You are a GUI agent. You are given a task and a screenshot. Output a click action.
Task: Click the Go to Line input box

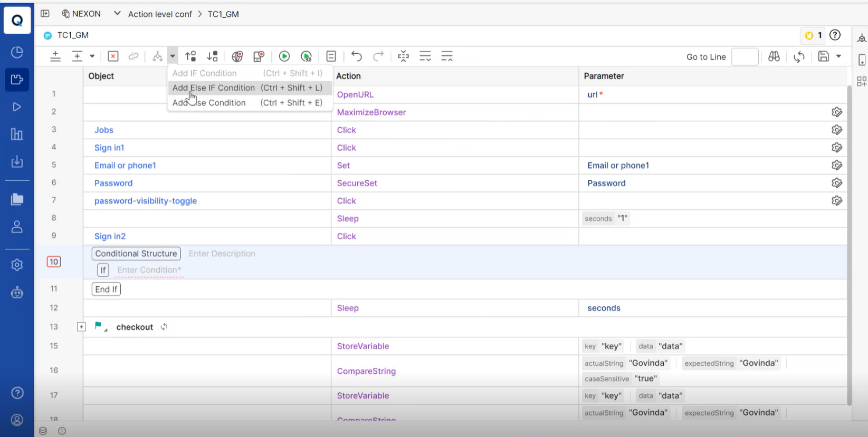(745, 57)
